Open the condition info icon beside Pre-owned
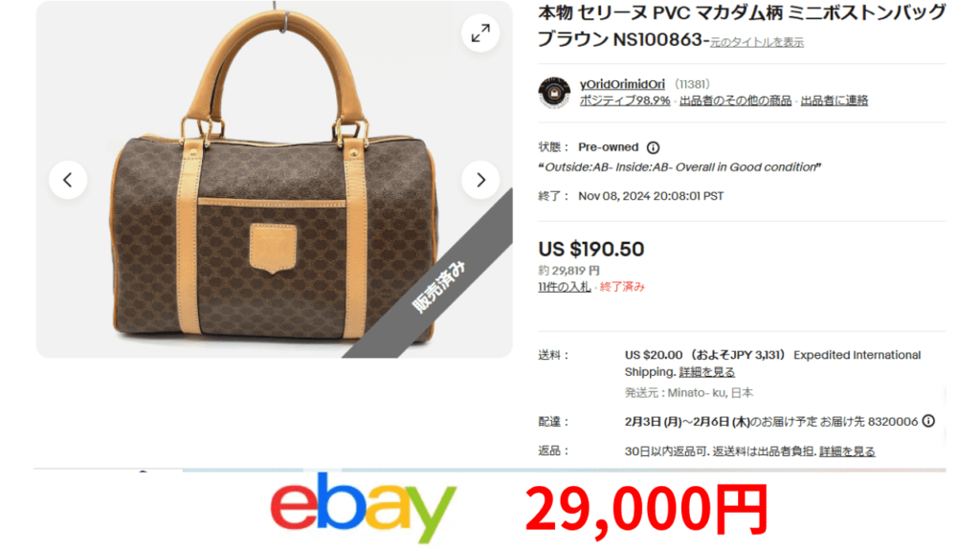Viewport: 980px width, 551px height. [653, 147]
